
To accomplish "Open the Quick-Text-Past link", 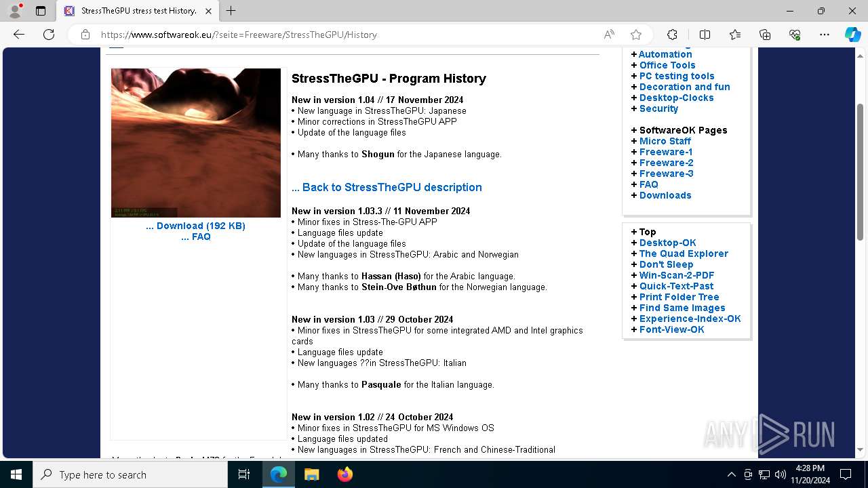I will coord(677,286).
